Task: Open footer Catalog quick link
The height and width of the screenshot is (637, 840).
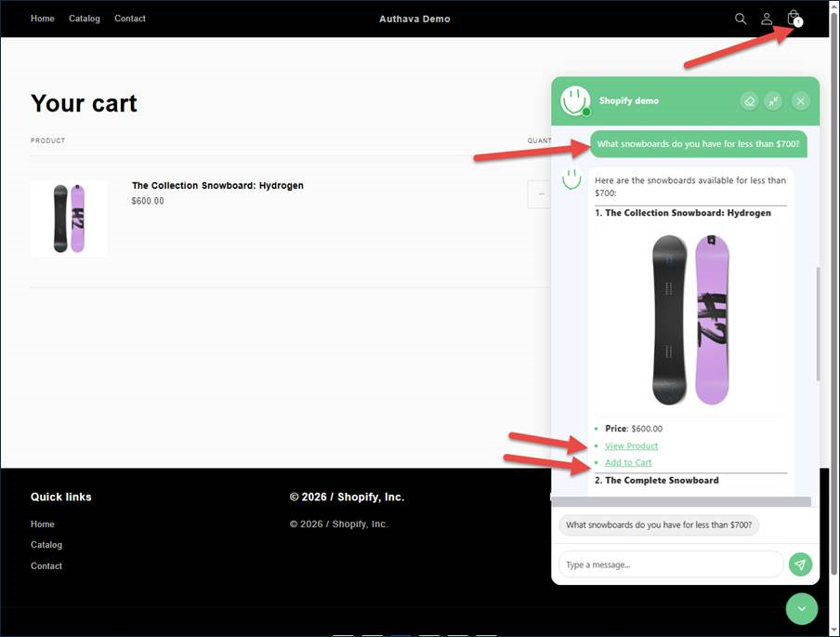Action: click(x=46, y=545)
